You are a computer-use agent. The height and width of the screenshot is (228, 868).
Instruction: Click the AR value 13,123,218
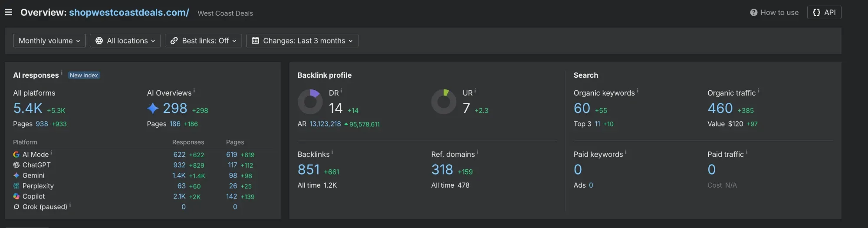click(325, 124)
